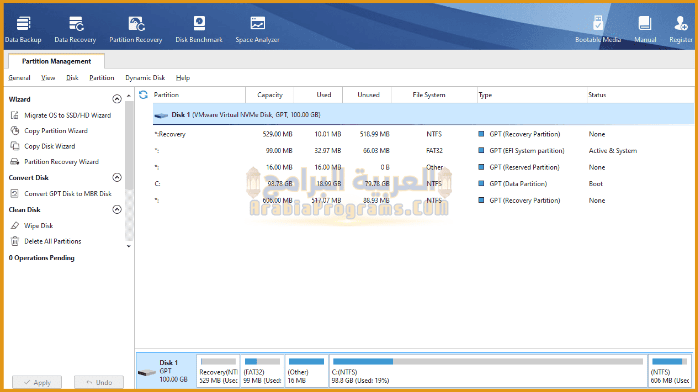The width and height of the screenshot is (698, 392).
Task: Open the Partition menu
Action: click(x=101, y=78)
